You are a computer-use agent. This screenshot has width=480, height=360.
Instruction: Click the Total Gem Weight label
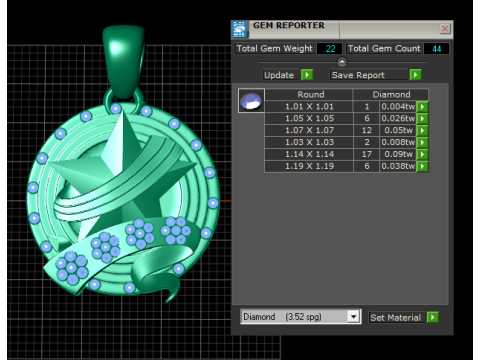pos(275,49)
